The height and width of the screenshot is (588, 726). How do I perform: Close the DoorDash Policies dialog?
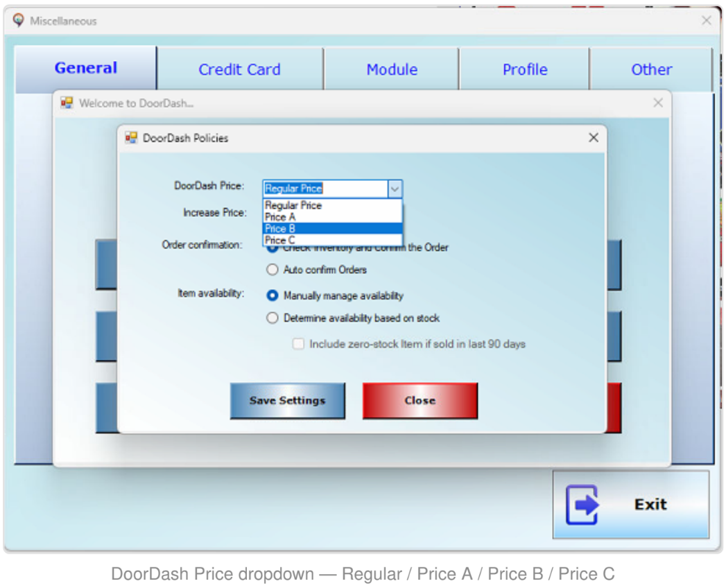593,137
